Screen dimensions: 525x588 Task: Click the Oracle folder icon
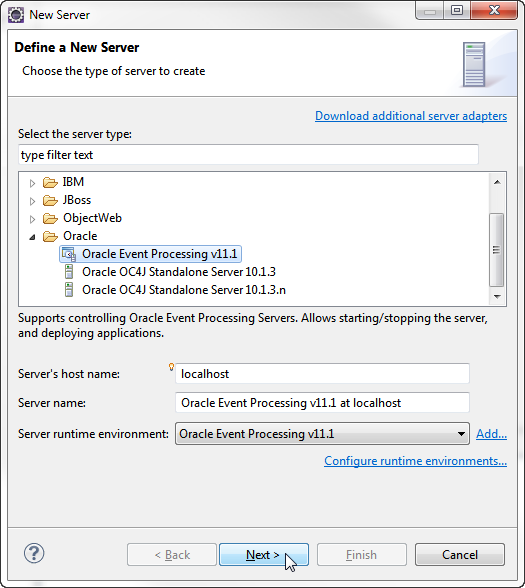click(50, 236)
